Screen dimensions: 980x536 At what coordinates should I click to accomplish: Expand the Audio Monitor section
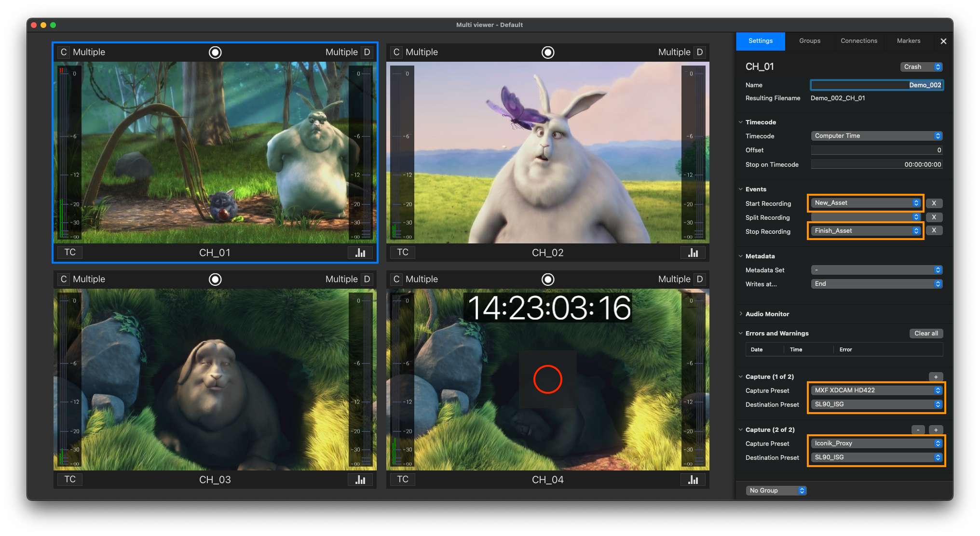[741, 314]
